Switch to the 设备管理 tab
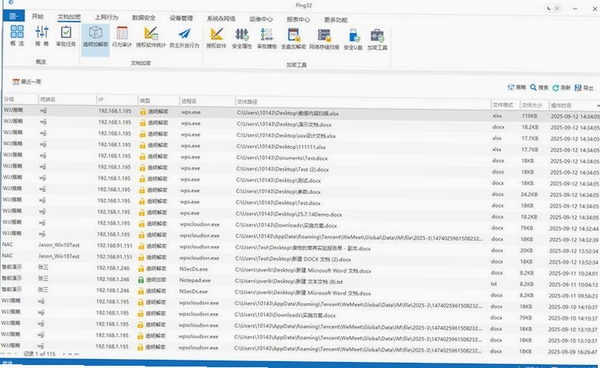This screenshot has height=368, width=600. (181, 18)
